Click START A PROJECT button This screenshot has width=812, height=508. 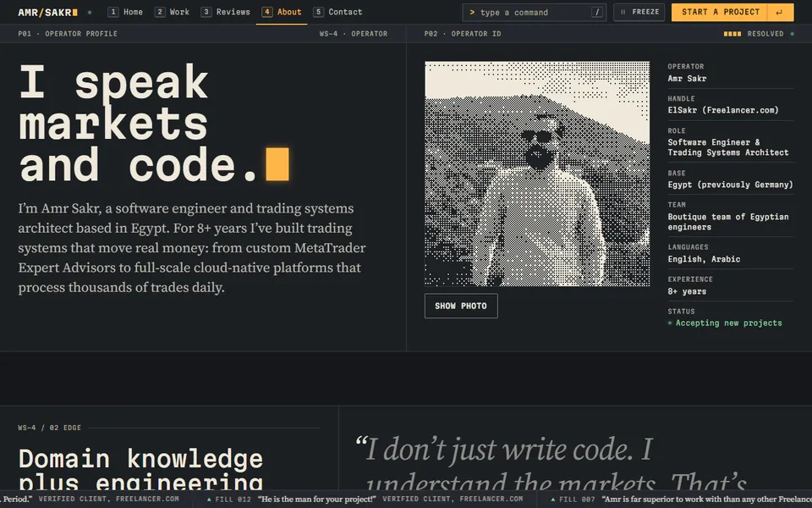click(732, 12)
